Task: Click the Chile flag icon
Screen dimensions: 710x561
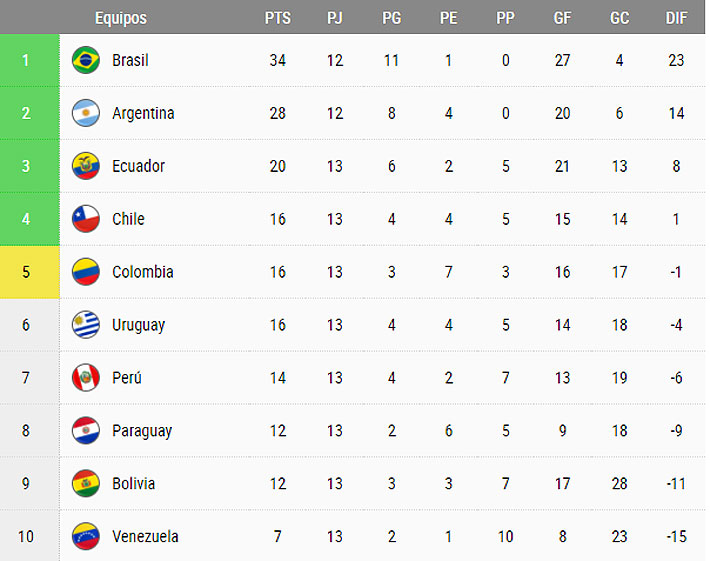Action: 86,219
